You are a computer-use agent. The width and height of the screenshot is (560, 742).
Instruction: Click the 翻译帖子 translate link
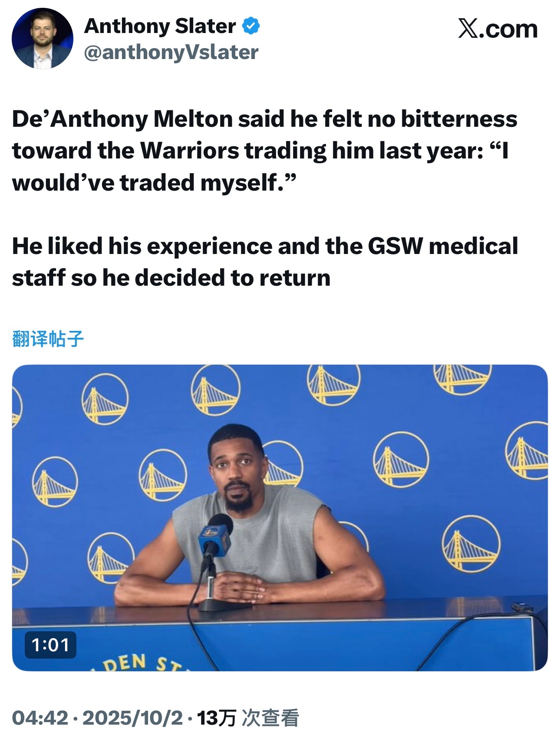tap(48, 339)
